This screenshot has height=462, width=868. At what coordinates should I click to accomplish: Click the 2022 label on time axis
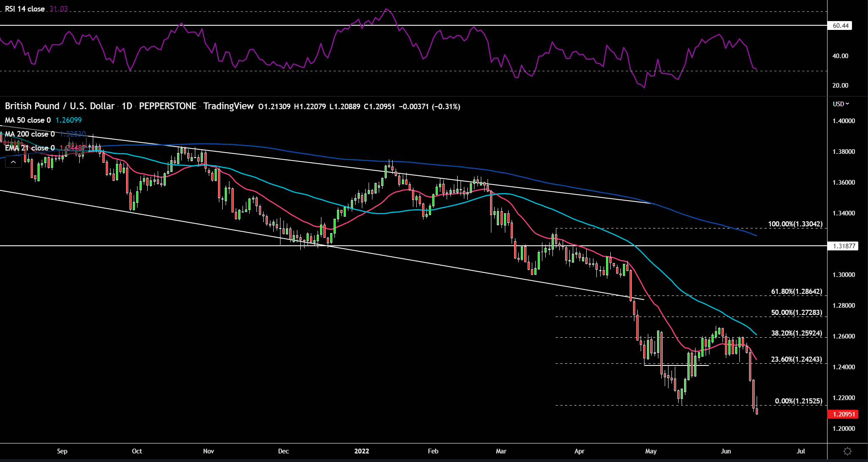(361, 451)
